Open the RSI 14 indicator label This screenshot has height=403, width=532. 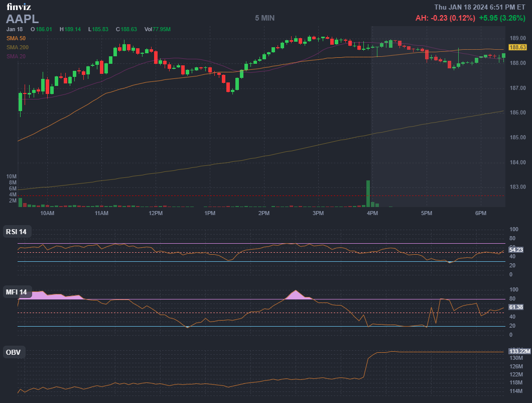(17, 232)
